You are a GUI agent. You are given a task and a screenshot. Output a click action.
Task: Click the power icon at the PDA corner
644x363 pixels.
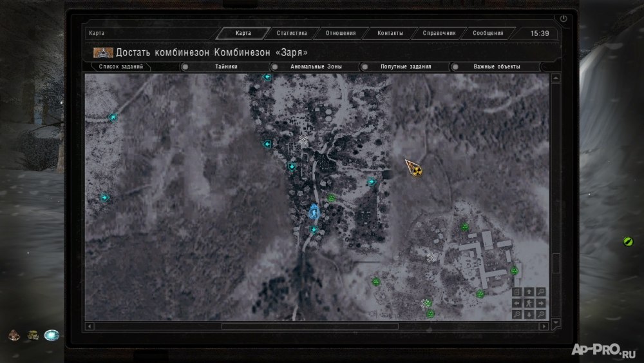[x=564, y=19]
